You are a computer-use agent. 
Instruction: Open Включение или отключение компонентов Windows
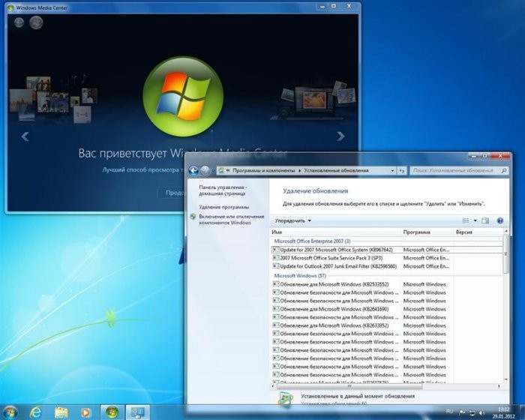[x=231, y=220]
